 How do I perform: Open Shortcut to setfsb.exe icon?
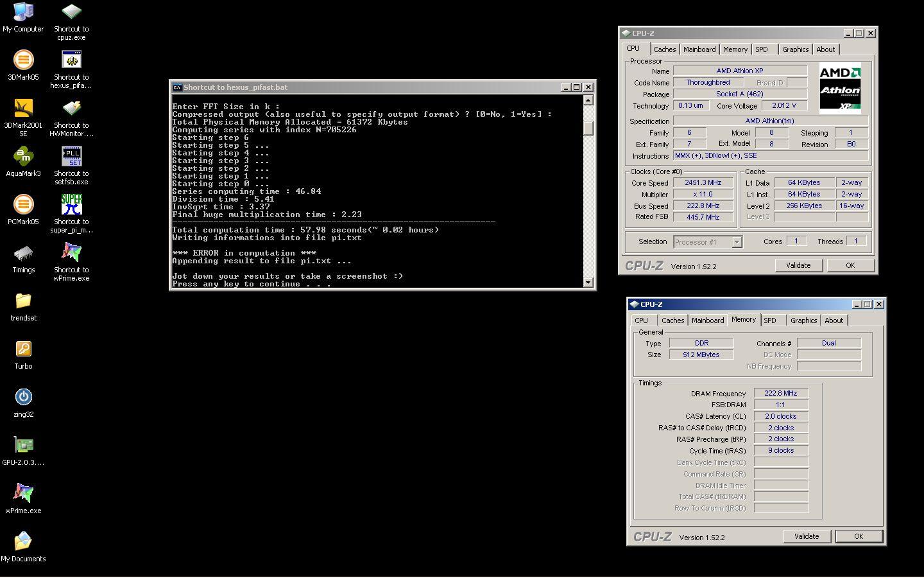[x=71, y=157]
